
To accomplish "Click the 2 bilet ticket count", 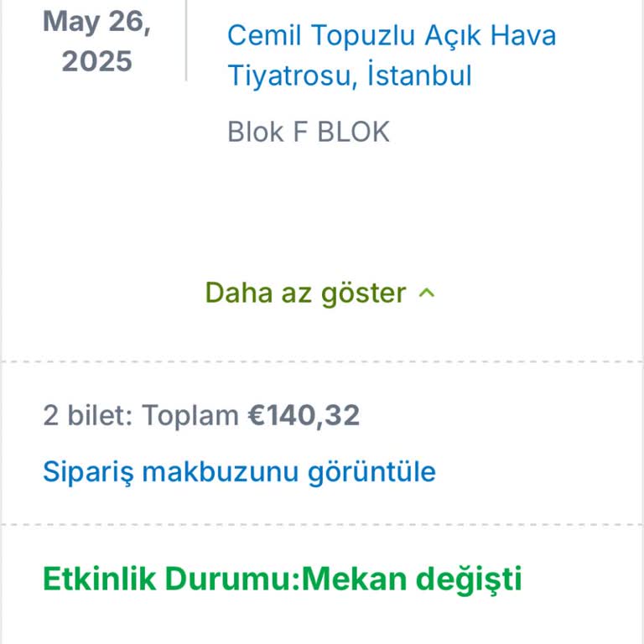I will click(x=85, y=415).
